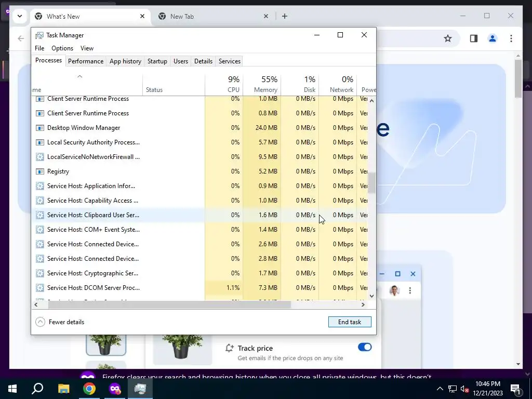Click the Chrome page vertical scrollbar thumb
This screenshot has width=532, height=399.
(518, 79)
